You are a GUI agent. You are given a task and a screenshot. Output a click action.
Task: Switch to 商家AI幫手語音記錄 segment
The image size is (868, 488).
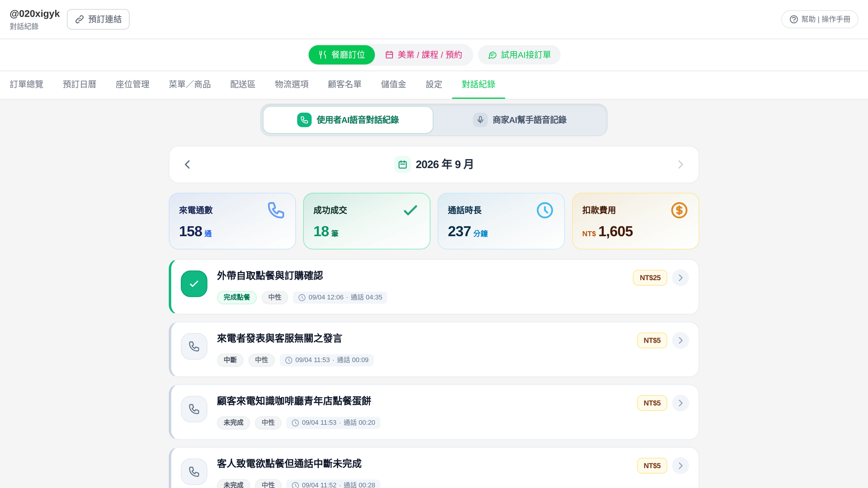(520, 120)
